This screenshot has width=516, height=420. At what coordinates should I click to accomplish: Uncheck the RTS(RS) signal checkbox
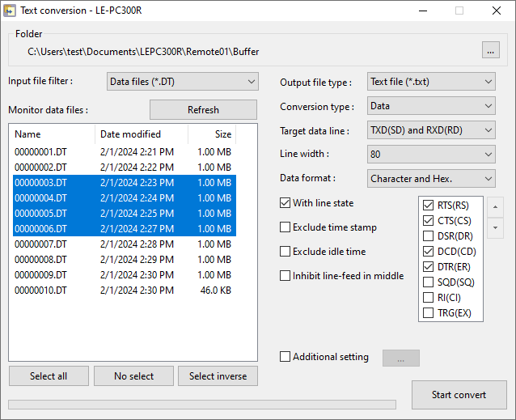coord(428,206)
